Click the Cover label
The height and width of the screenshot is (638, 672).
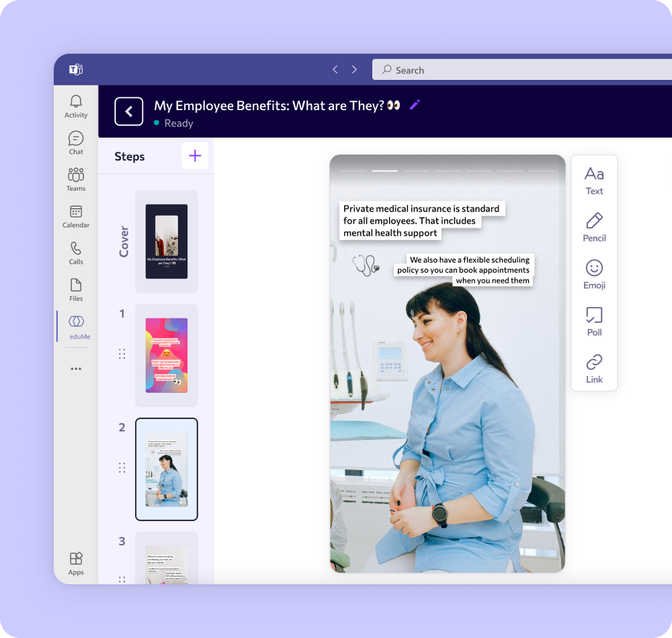tap(124, 242)
